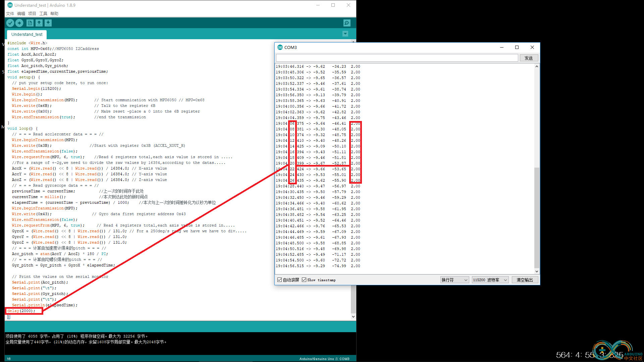This screenshot has width=644, height=362.
Task: Click serial output row 19:04:28.440
Action: pyautogui.click(x=318, y=186)
